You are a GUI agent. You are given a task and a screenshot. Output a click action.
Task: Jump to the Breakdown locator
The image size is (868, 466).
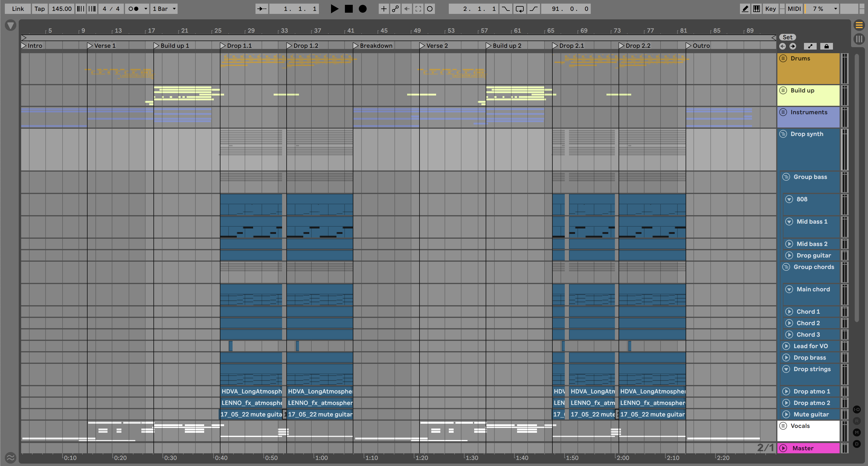coord(355,46)
